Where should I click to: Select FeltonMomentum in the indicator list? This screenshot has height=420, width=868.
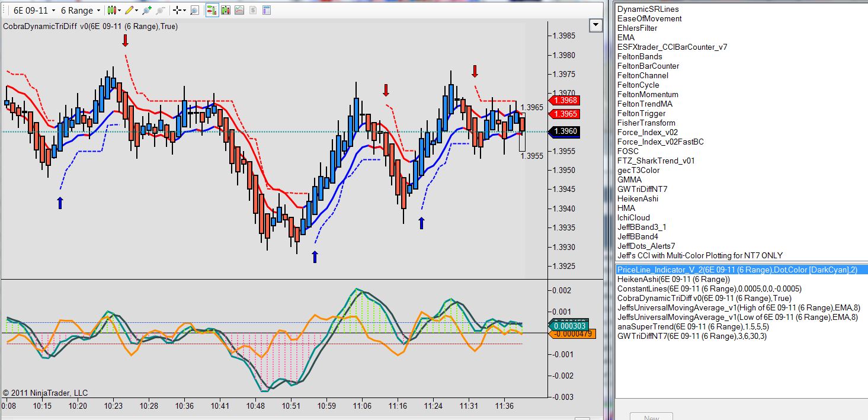tap(648, 94)
